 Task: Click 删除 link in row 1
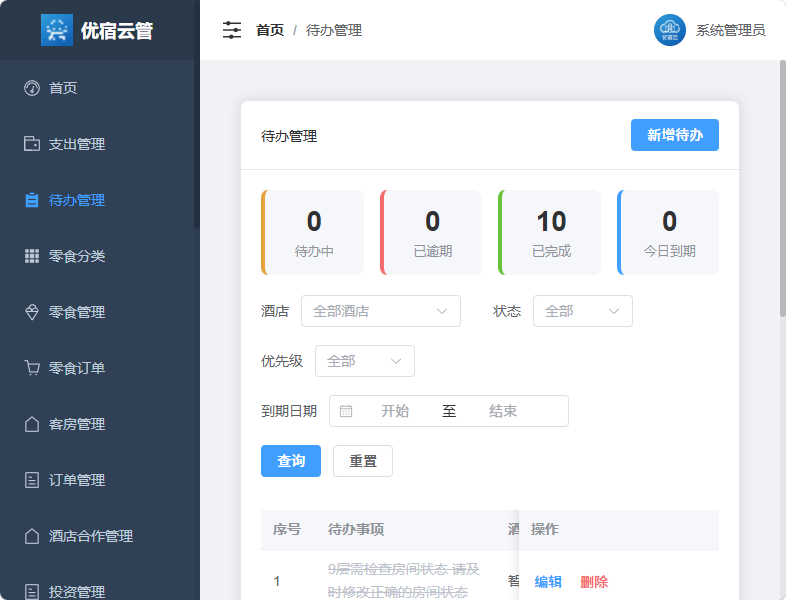[x=594, y=582]
